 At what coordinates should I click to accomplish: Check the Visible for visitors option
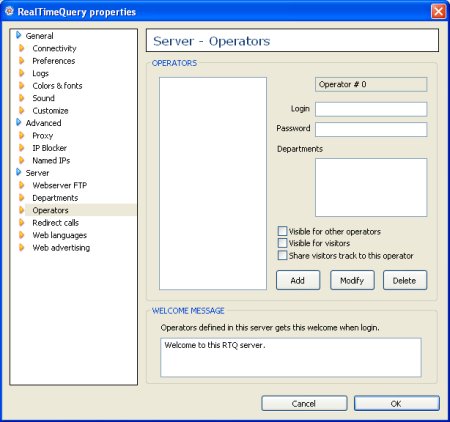pos(282,243)
